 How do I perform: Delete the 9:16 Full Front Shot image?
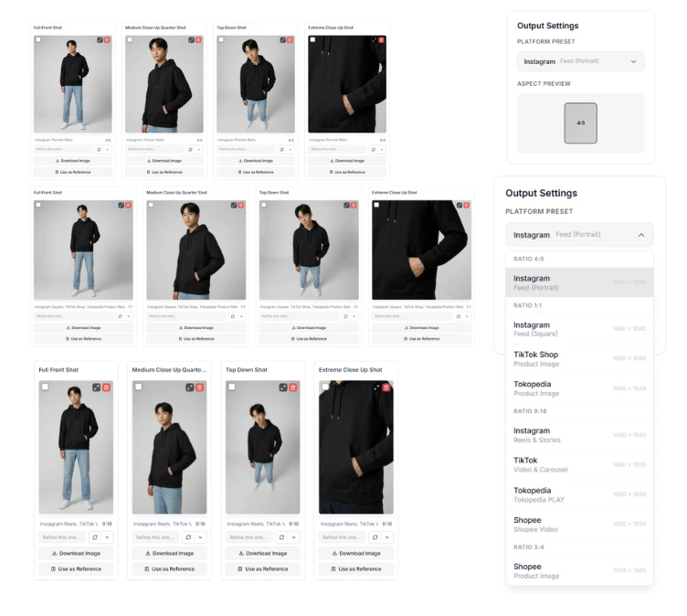(107, 388)
